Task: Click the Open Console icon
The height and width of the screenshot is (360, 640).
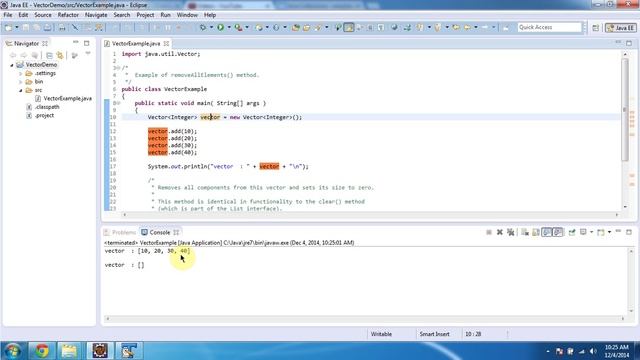Action: coord(600,232)
